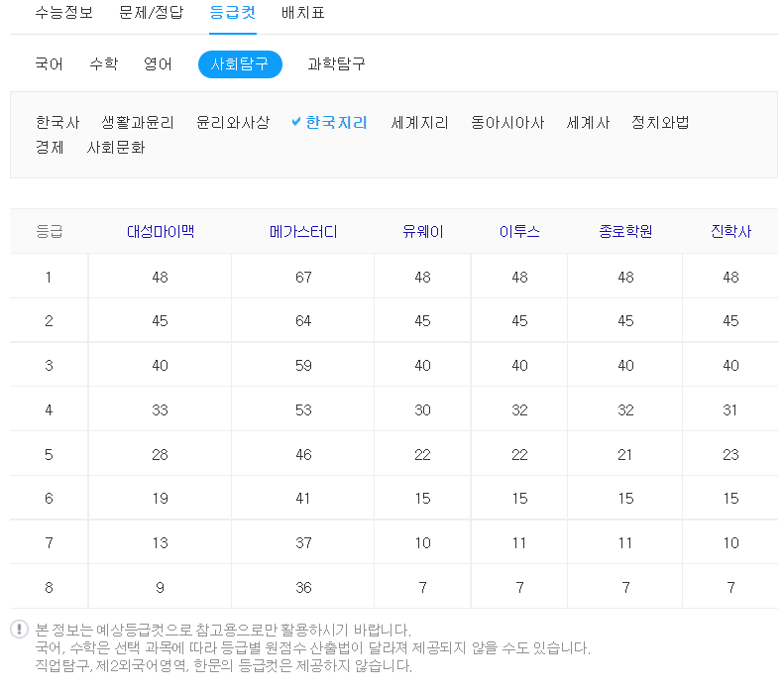784x694 pixels.
Task: Open the 유웨이 column link
Action: pyautogui.click(x=422, y=232)
